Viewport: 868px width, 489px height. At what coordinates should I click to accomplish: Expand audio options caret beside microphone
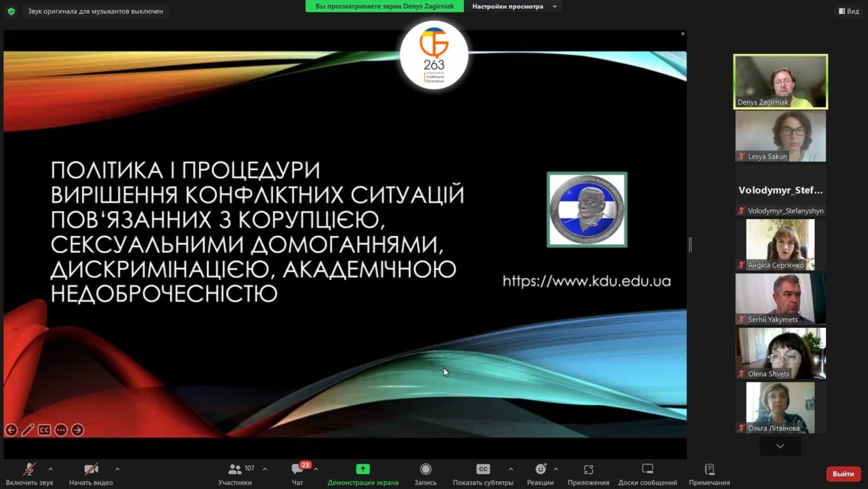(x=51, y=469)
